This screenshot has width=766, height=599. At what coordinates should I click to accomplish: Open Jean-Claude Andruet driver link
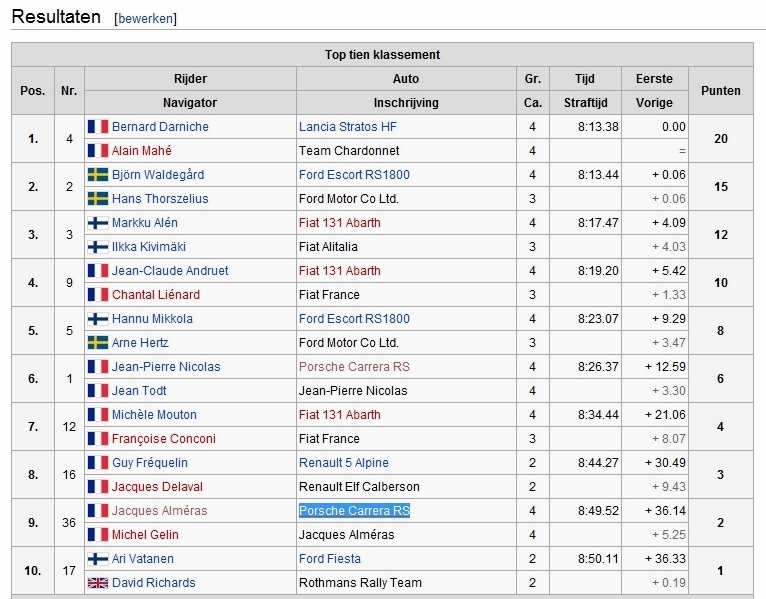[x=170, y=270]
